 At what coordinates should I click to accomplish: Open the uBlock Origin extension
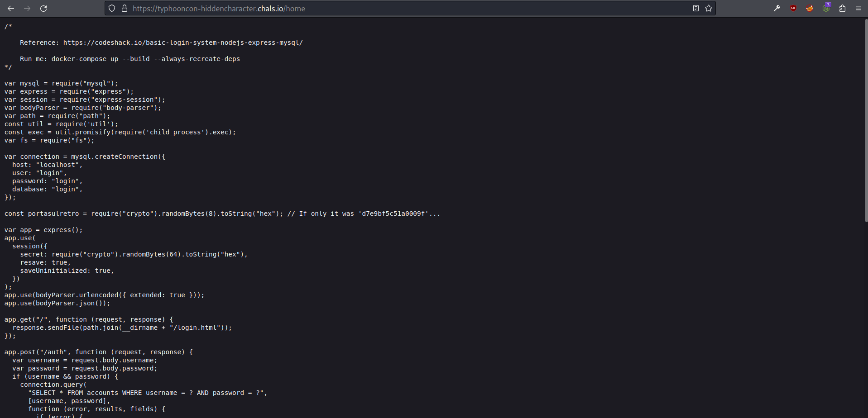coord(793,9)
